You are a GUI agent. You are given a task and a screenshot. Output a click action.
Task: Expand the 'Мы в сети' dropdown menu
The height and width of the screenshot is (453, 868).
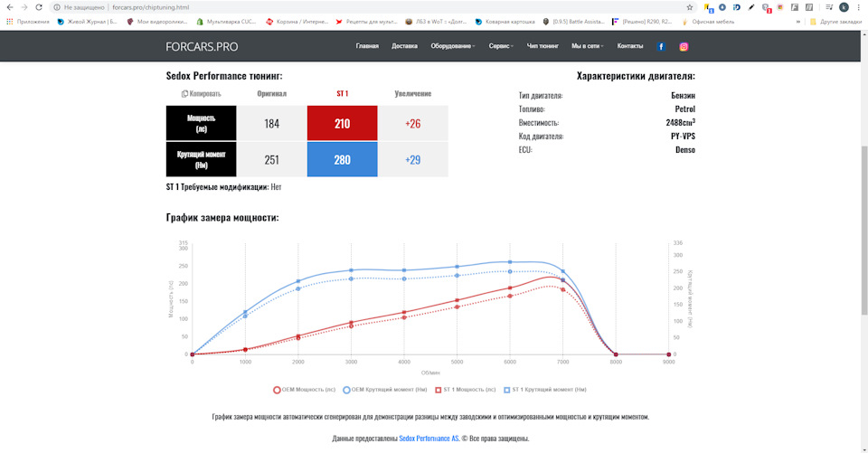tap(588, 46)
